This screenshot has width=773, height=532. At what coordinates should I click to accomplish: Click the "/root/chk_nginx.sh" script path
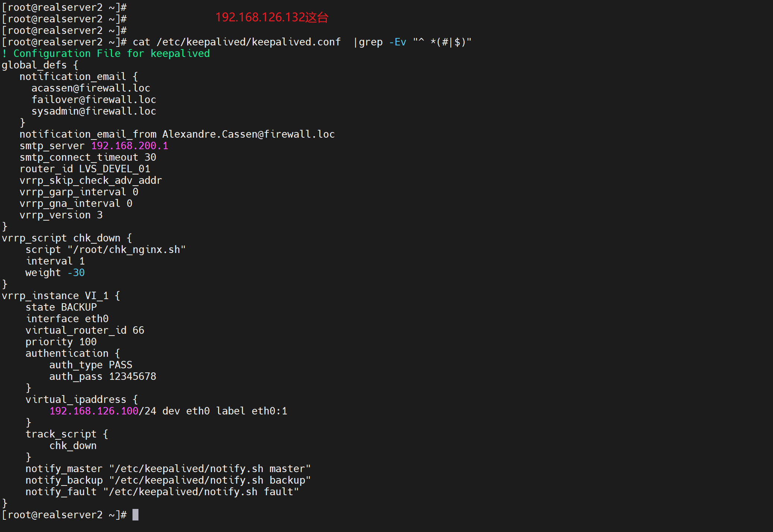[x=127, y=250]
